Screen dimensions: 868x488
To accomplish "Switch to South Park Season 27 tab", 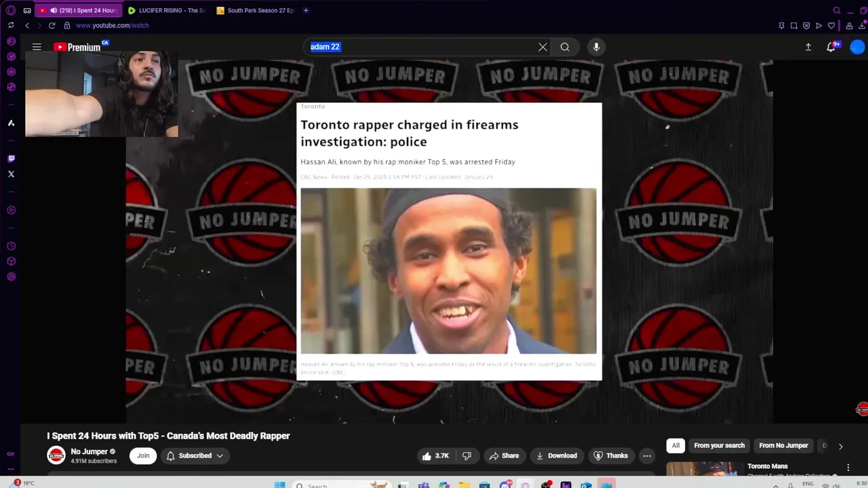I will pyautogui.click(x=255, y=10).
